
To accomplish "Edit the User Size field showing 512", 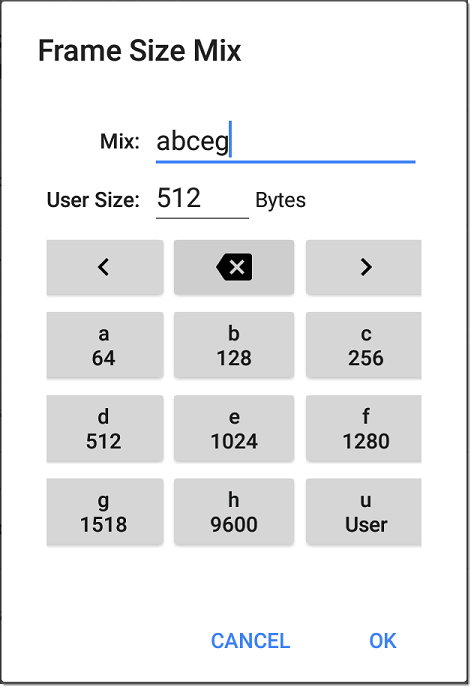I will [202, 199].
